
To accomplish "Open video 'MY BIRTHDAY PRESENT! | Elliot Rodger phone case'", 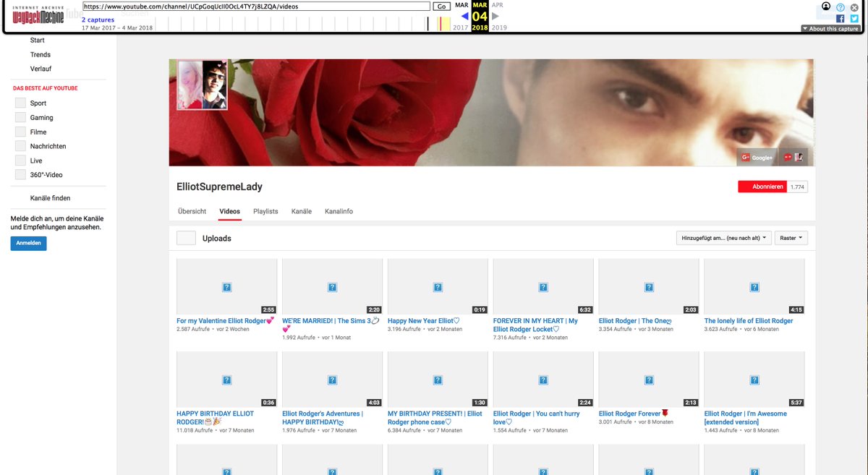I will pyautogui.click(x=435, y=418).
